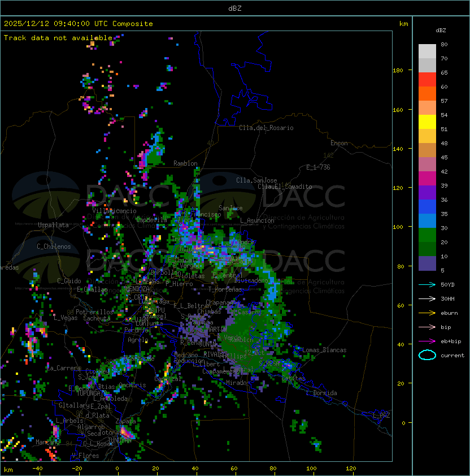This screenshot has height=476, width=470.
Task: Click the 'V_Flores' map label
Action: tap(85, 456)
